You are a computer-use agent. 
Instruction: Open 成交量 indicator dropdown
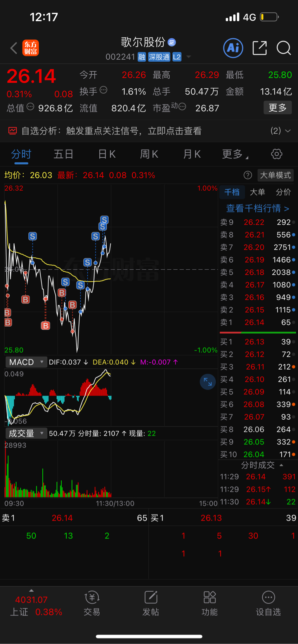pos(26,433)
